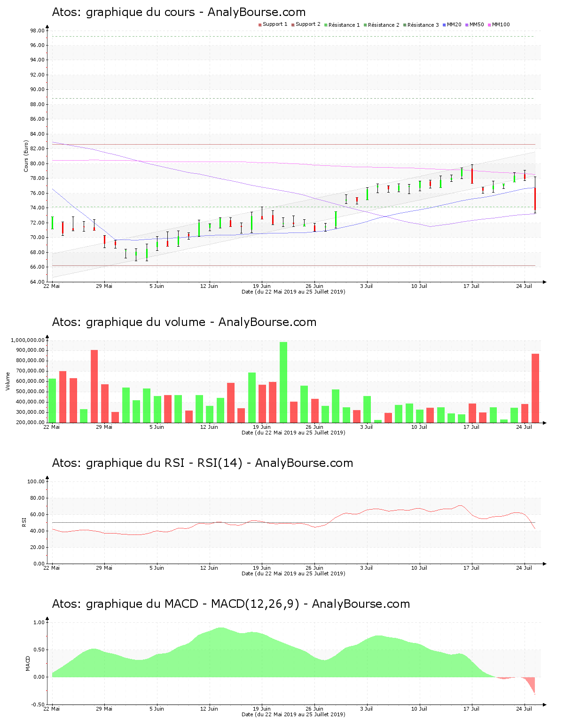Image resolution: width=564 pixels, height=728 pixels.
Task: Click '1,000,000.00' on the volume axis
Action: tap(27, 340)
